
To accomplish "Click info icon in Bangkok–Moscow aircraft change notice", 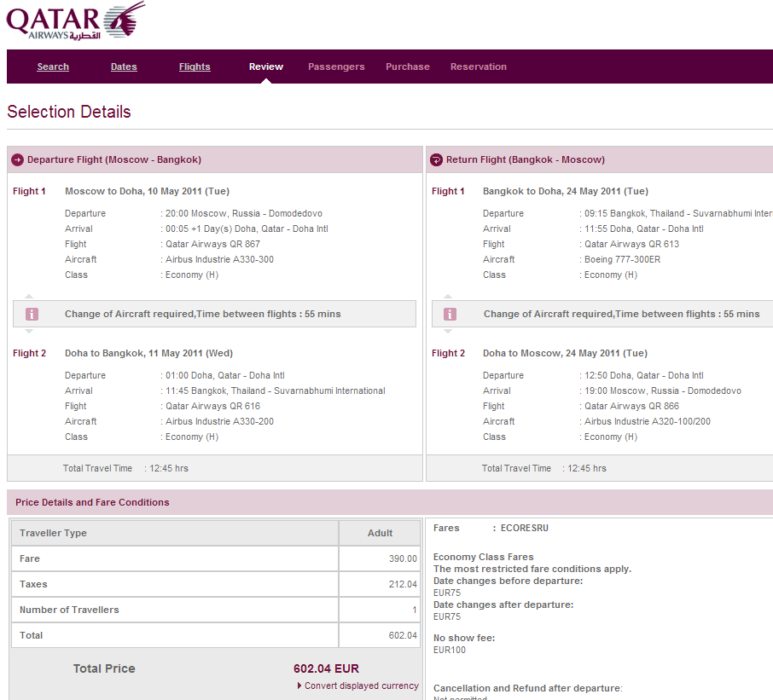I will [450, 314].
